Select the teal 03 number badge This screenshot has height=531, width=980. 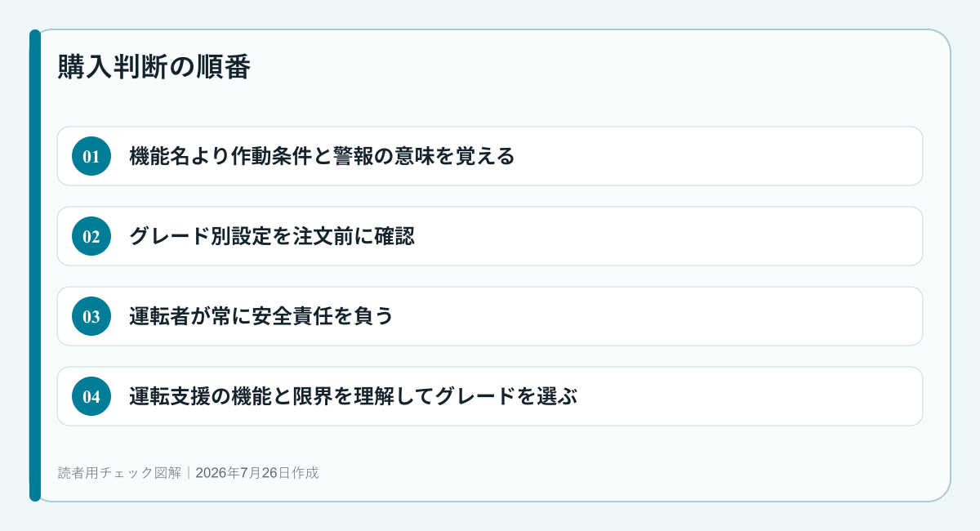tap(91, 316)
